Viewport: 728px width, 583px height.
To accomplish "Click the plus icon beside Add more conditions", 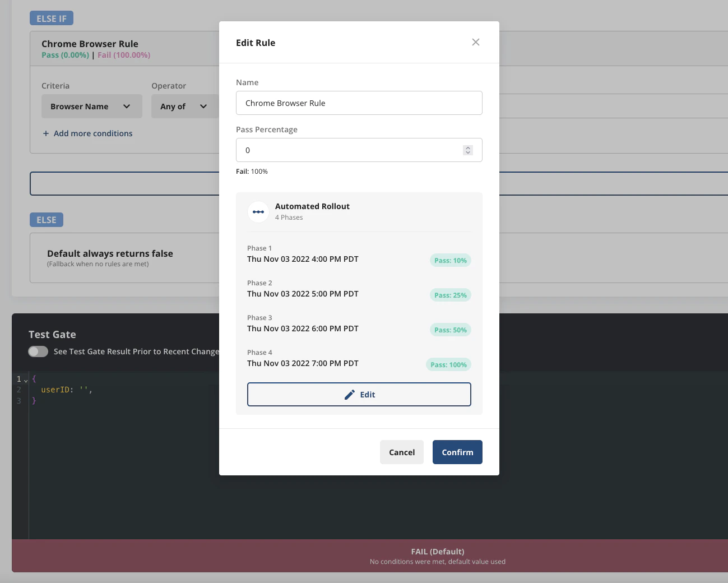I will pos(46,133).
